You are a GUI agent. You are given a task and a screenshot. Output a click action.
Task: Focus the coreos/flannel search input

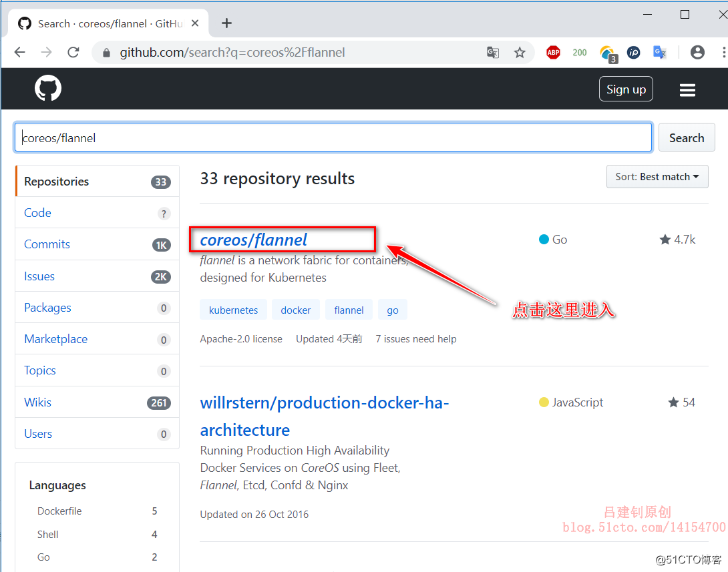(333, 137)
